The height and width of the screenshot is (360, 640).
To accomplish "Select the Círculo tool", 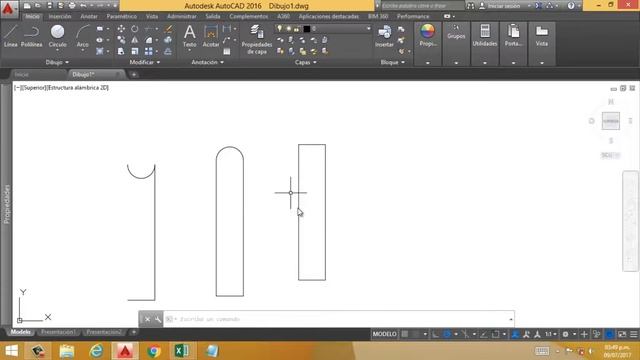I will (58, 36).
